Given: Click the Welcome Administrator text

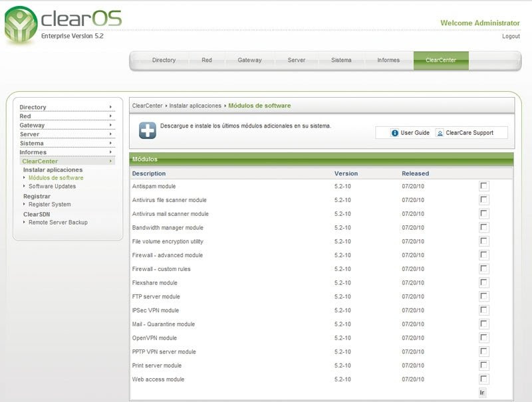Looking at the screenshot, I should tap(480, 23).
